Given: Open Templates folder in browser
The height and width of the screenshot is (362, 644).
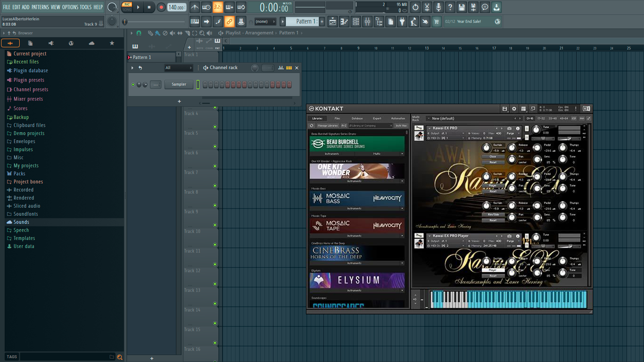Looking at the screenshot, I should pos(24,238).
